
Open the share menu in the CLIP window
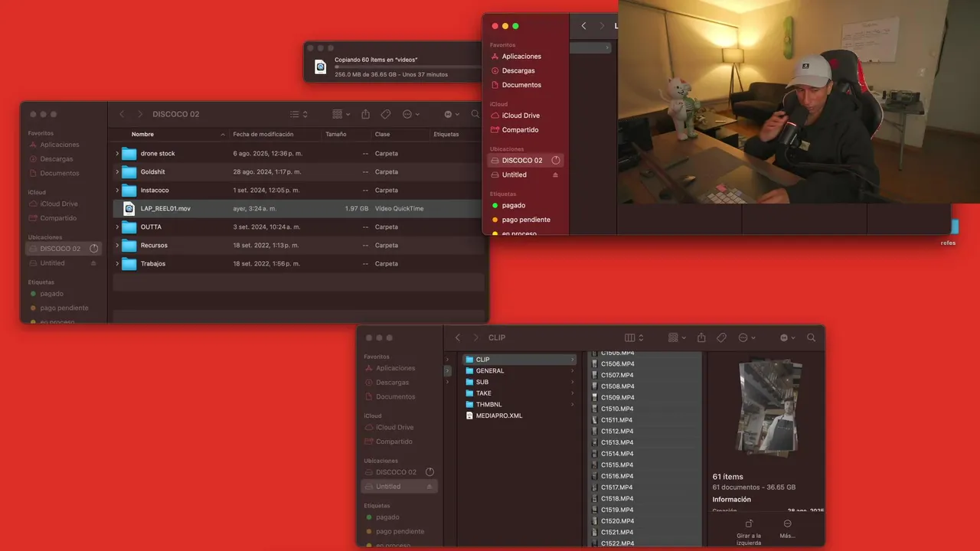tap(701, 337)
